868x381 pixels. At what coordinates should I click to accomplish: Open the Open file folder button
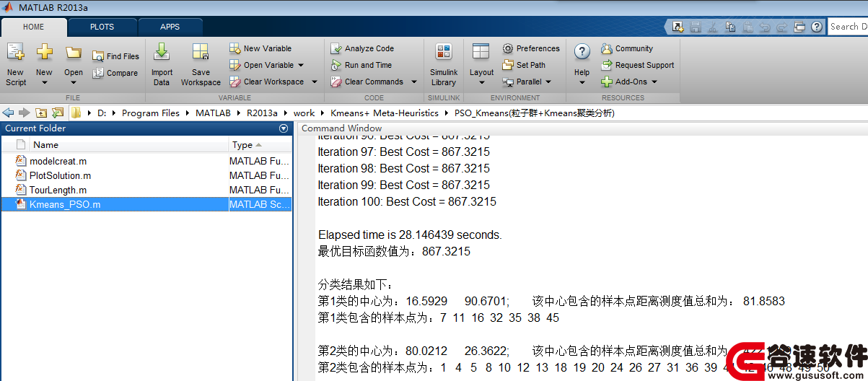click(74, 64)
